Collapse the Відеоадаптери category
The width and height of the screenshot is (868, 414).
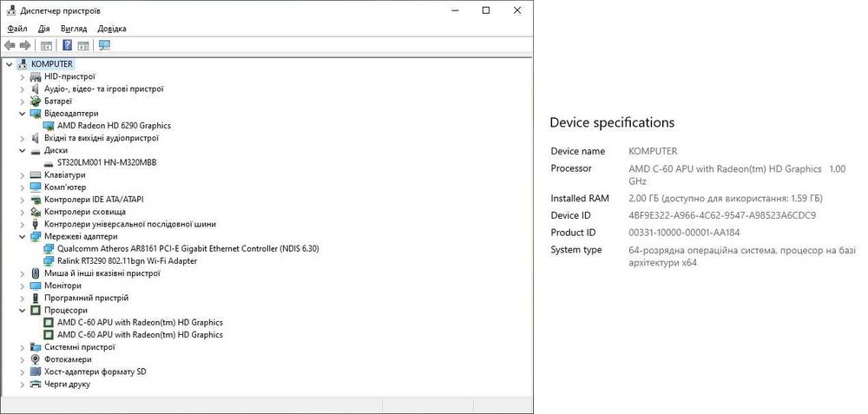[x=23, y=114]
